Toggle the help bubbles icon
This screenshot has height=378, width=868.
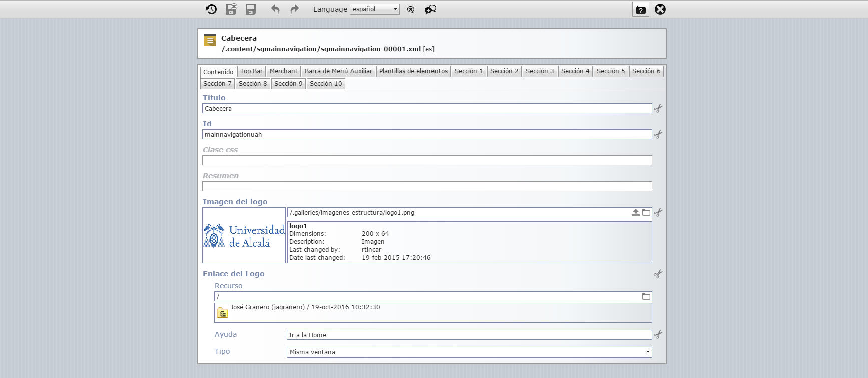tap(640, 10)
